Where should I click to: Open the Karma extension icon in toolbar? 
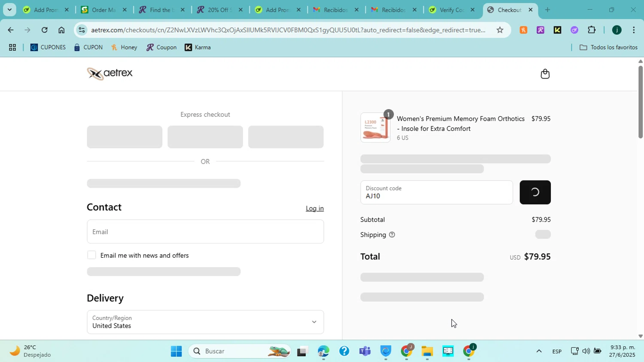click(x=557, y=30)
